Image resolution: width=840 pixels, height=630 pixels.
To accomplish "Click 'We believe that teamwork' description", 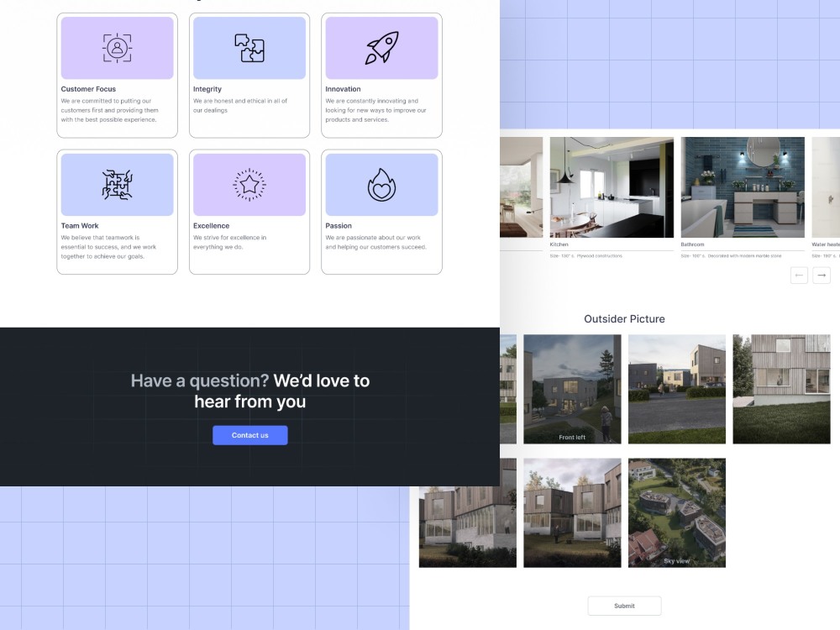I will click(108, 247).
